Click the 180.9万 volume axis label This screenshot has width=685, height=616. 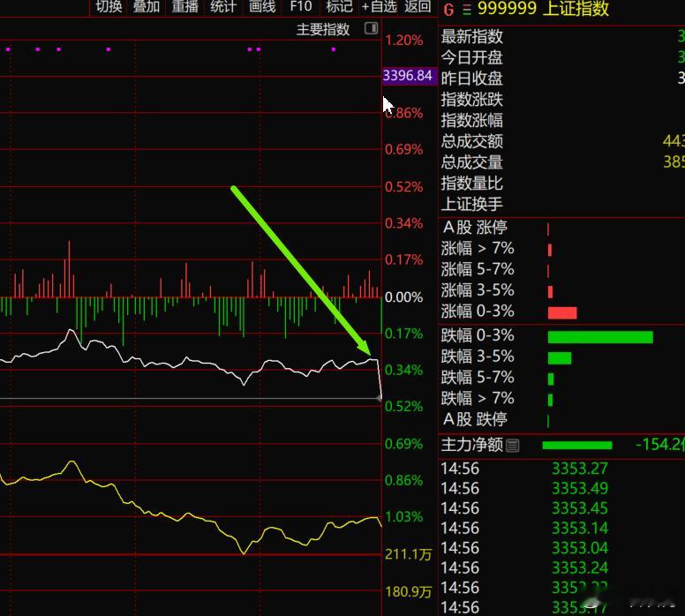(x=408, y=592)
